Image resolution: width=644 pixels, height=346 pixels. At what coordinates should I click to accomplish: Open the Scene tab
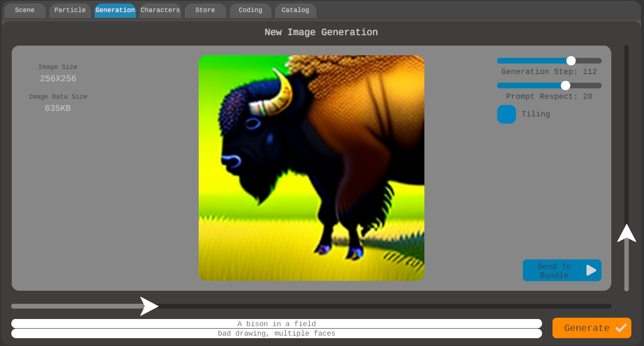(25, 10)
